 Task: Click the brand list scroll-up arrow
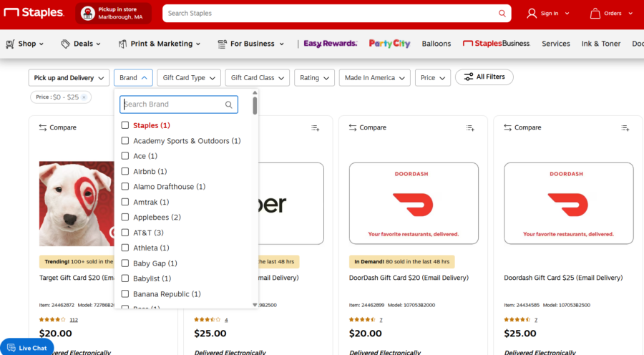click(255, 93)
